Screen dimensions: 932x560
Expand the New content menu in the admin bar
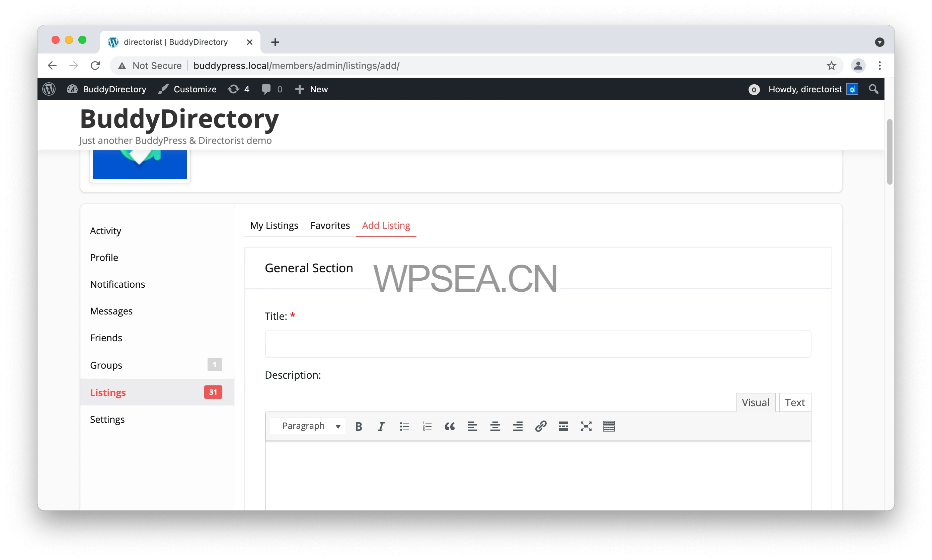coord(312,89)
